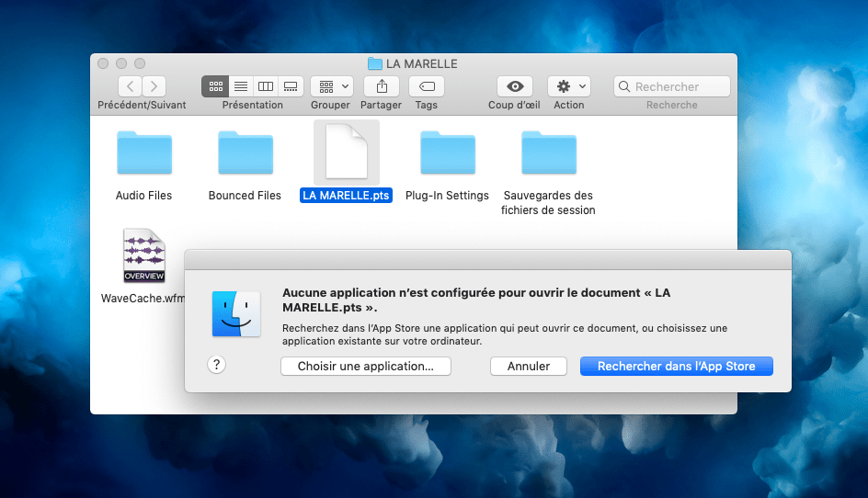Open the Grouper dropdown
Screen dimensions: 868x498
click(332, 86)
